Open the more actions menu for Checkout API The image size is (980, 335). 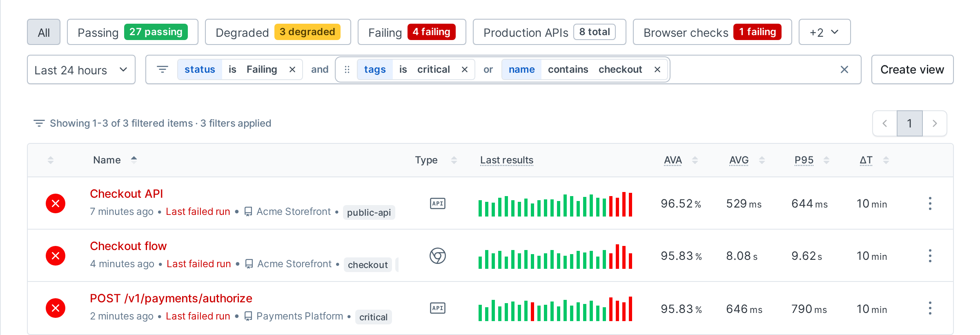[930, 203]
